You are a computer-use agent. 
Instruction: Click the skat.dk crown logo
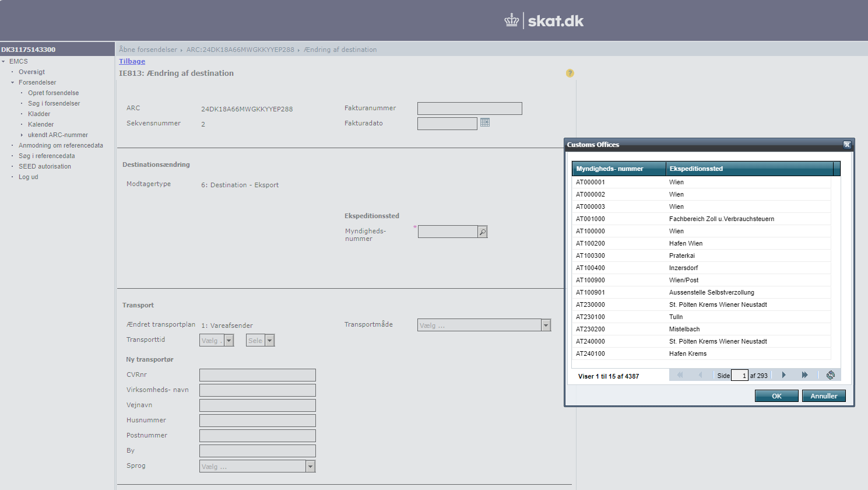[x=512, y=20]
